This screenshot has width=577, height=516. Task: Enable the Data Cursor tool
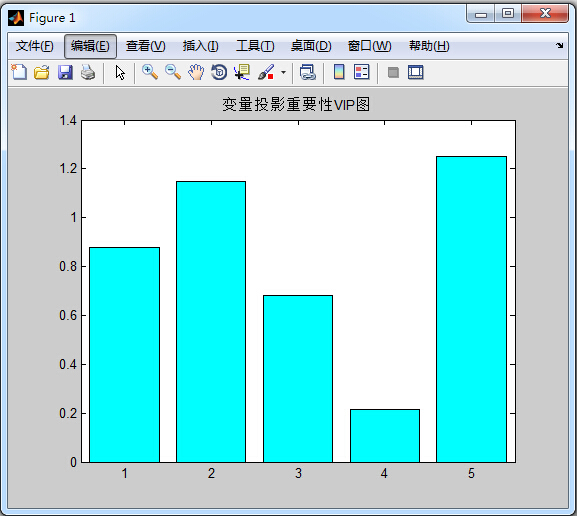(x=242, y=72)
